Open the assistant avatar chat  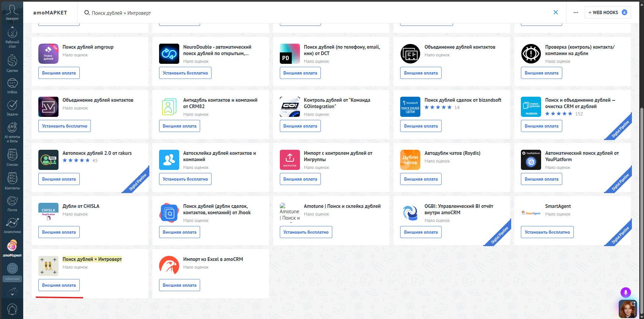(628, 309)
